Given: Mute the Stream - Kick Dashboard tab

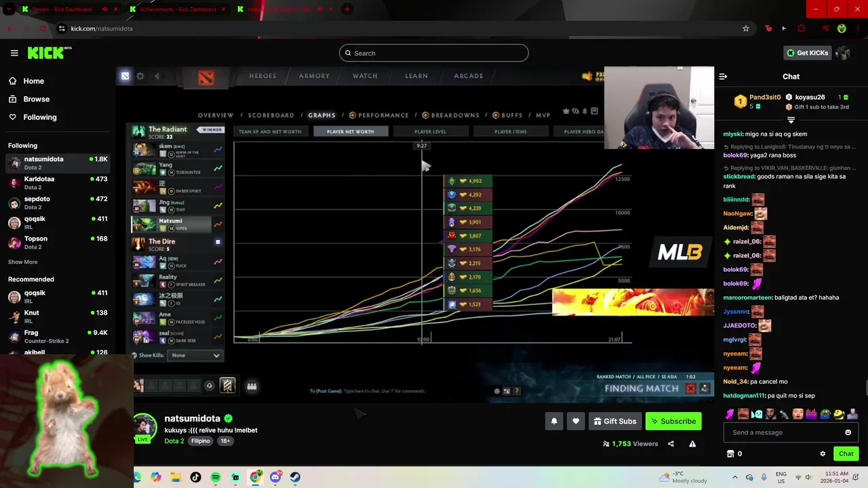Looking at the screenshot, I should [x=104, y=9].
